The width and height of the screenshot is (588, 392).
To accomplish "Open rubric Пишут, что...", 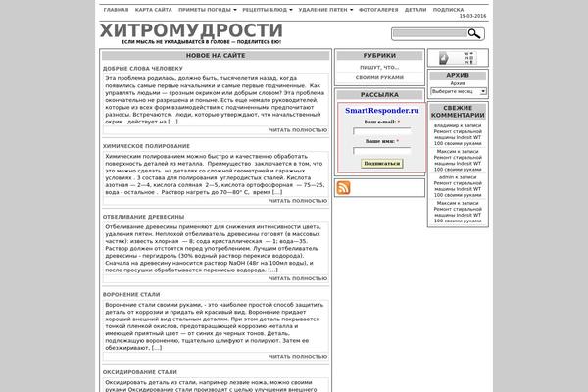I will click(x=379, y=68).
